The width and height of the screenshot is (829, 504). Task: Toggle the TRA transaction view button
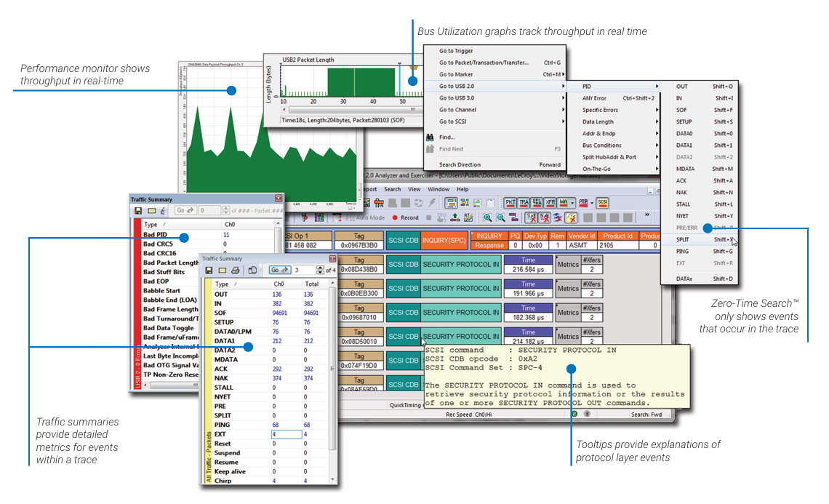click(x=525, y=202)
